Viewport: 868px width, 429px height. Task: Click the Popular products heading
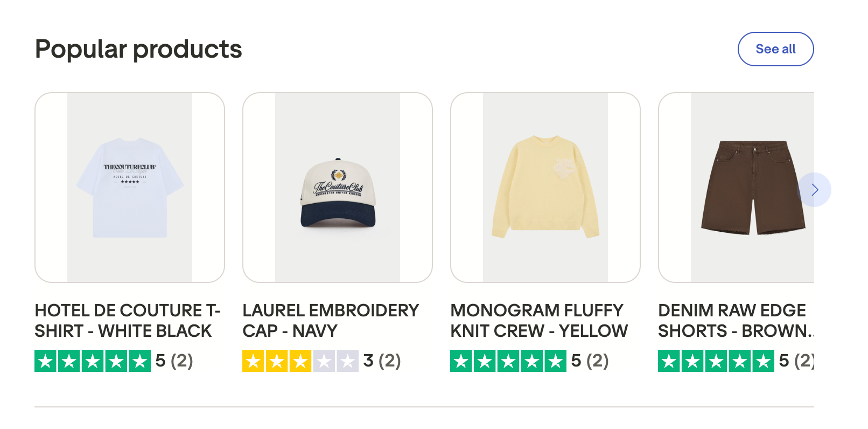[x=138, y=50]
